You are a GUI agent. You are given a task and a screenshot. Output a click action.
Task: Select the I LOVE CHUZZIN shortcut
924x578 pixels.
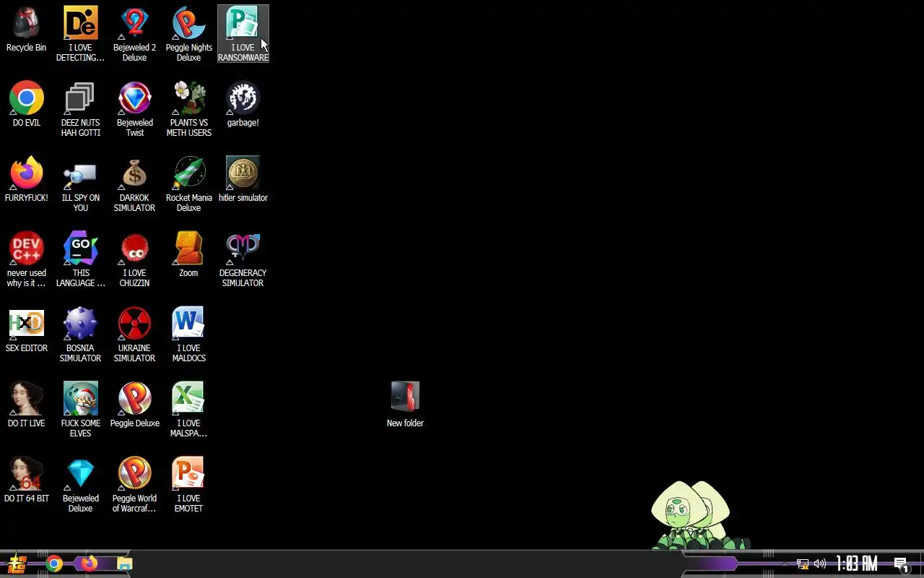click(134, 259)
